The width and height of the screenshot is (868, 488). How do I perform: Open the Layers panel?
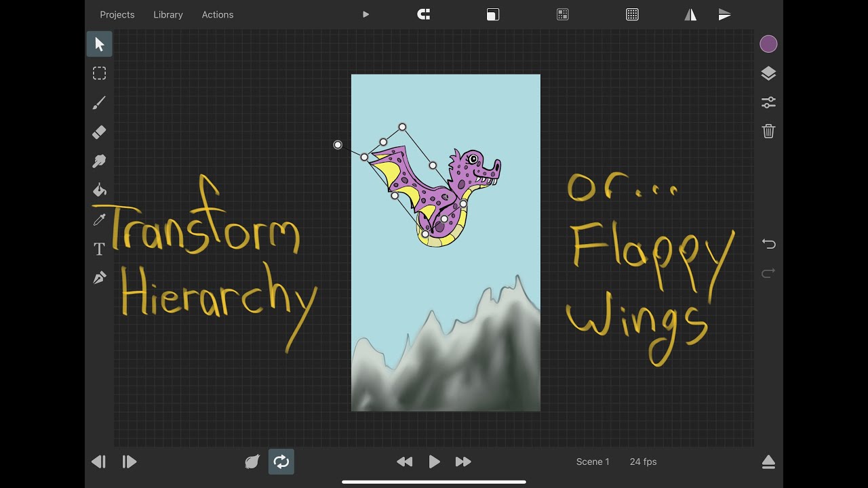point(768,73)
